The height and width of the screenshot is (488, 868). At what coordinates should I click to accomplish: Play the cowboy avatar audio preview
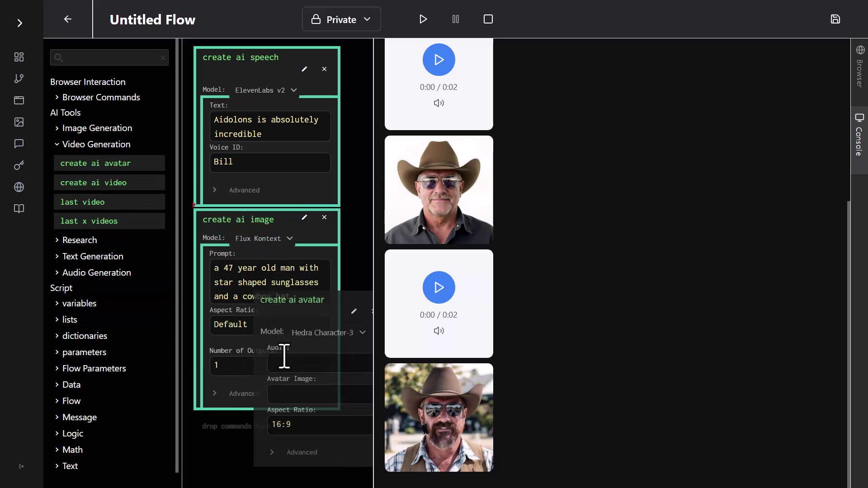pos(439,287)
